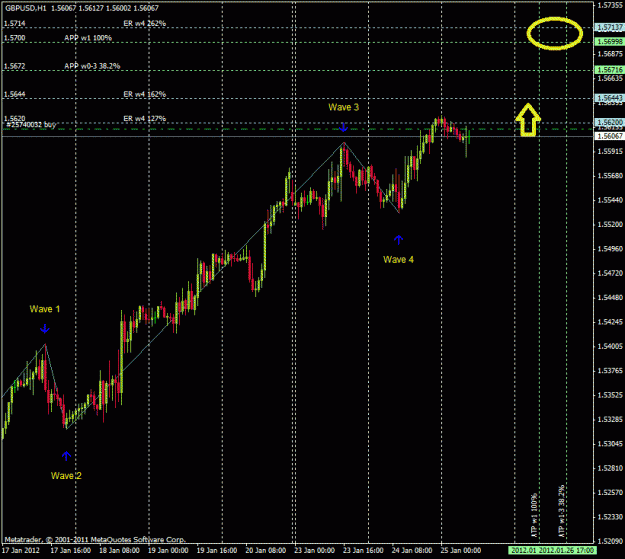The width and height of the screenshot is (625, 559).
Task: Click '25 Jan 00:00' on the time axis
Action: point(461,550)
